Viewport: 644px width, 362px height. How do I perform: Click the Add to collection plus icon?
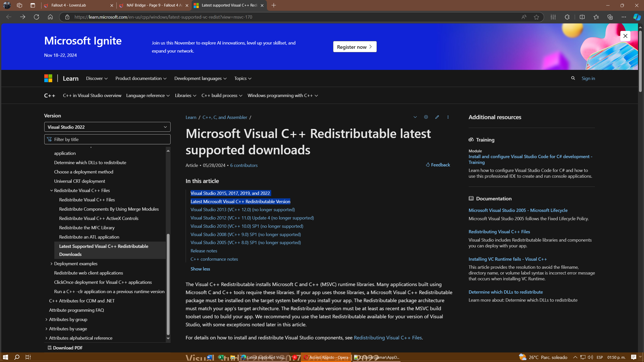426,117
